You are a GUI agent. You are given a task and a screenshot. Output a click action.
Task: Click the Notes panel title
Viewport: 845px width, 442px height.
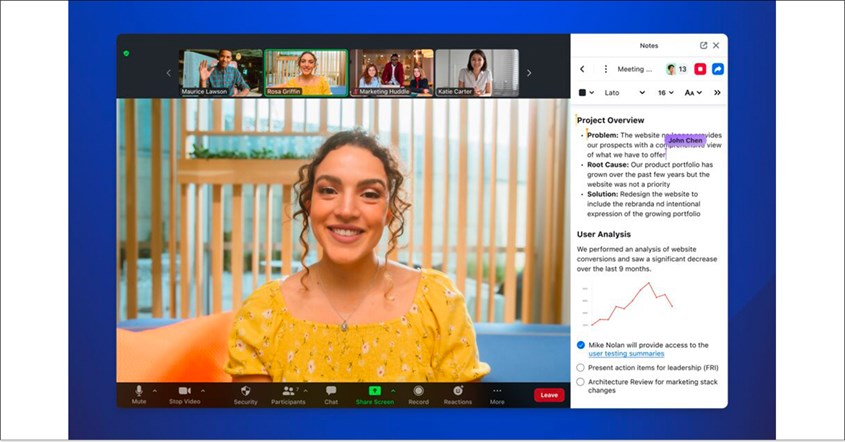click(x=649, y=46)
